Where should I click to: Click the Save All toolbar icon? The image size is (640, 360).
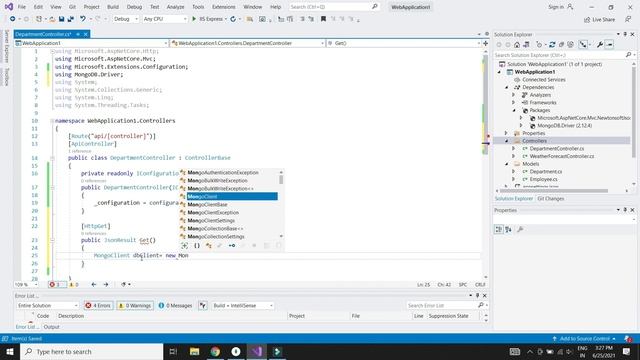(71, 19)
